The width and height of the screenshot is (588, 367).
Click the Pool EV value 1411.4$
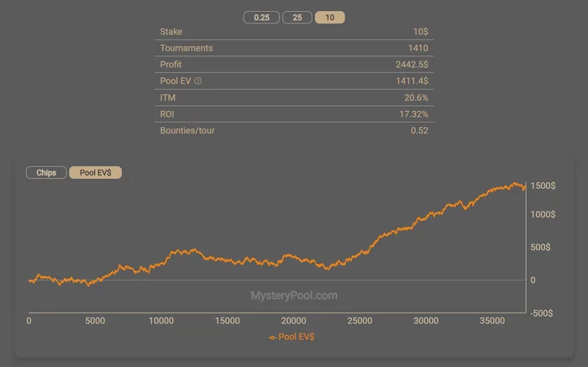coord(412,81)
